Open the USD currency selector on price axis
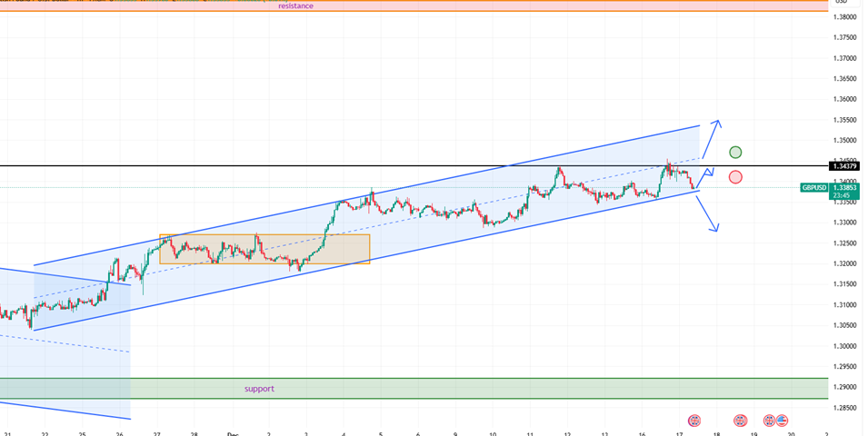Viewport: 868px width, 436px height. coord(841,2)
